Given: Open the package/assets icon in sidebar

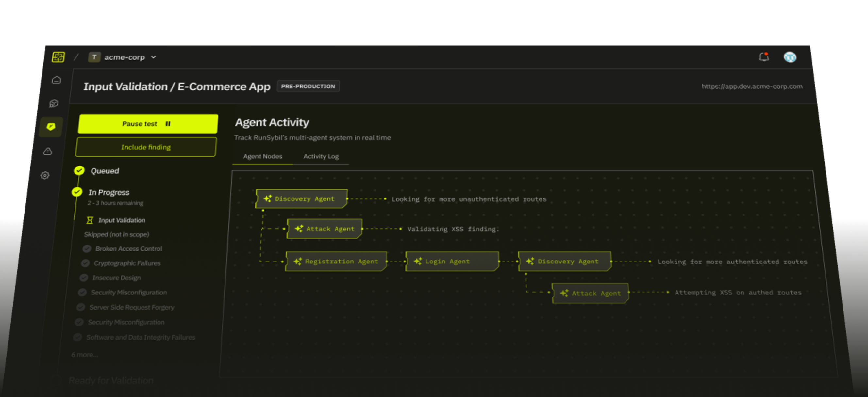Looking at the screenshot, I should tap(54, 103).
